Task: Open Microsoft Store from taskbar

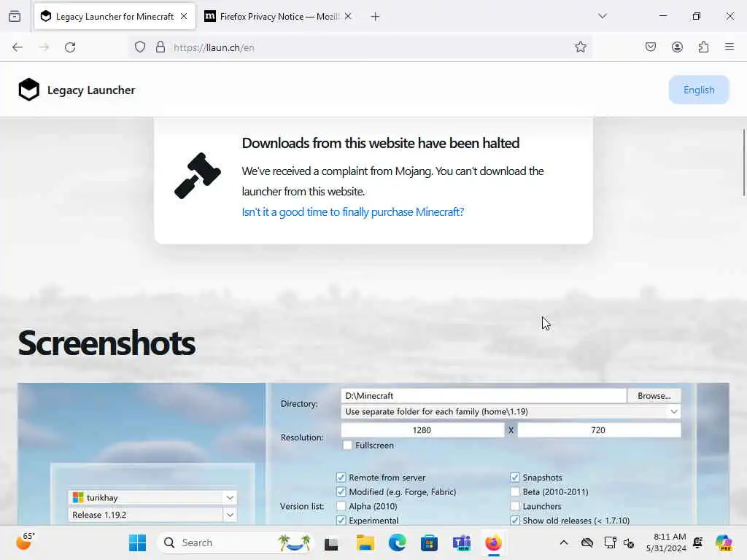Action: coord(429,542)
